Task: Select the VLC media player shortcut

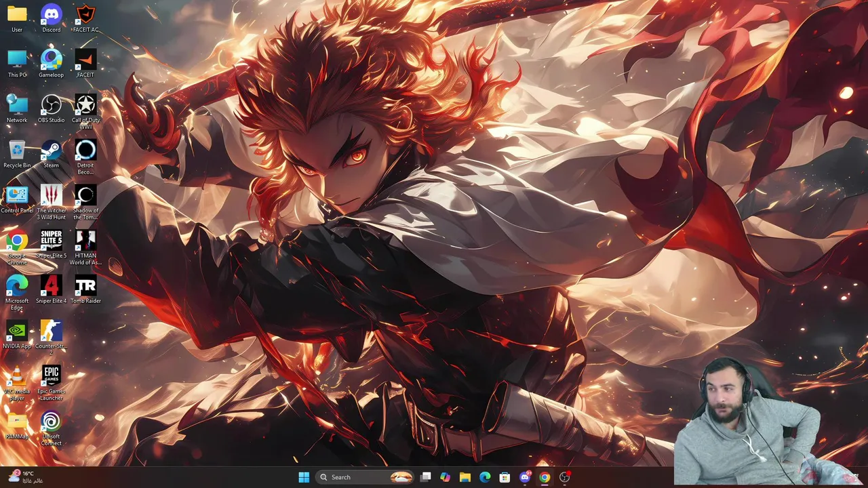Action: (17, 384)
